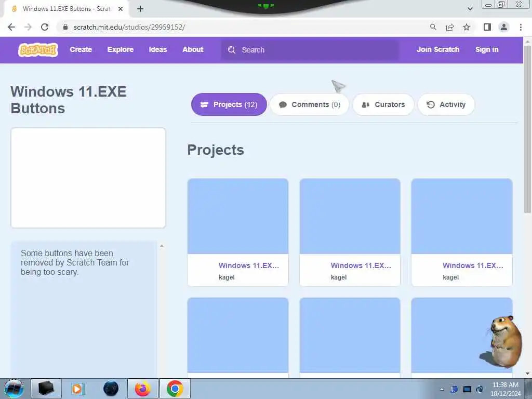Screen dimensions: 532x399
Task: Open Windows Start orb
Action: tap(14, 389)
